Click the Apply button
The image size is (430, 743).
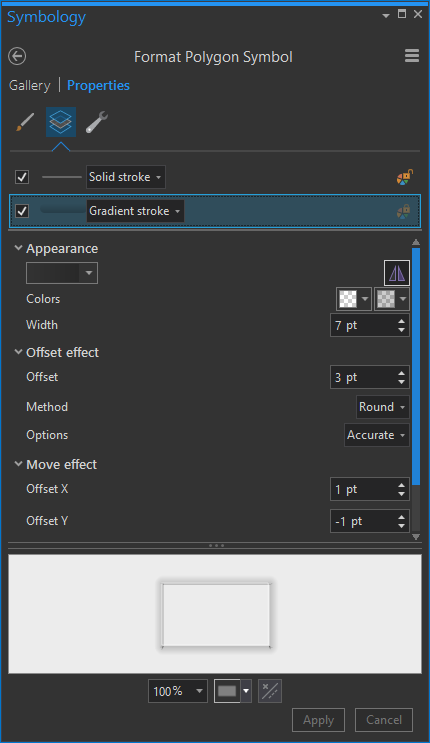click(318, 720)
